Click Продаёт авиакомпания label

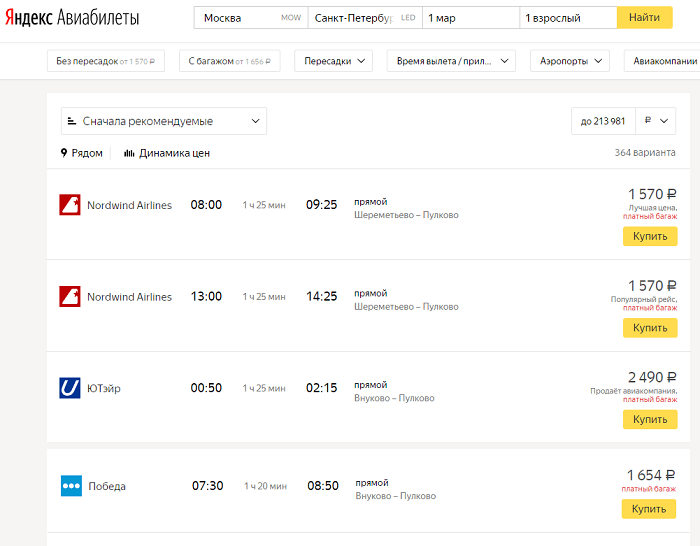[633, 391]
